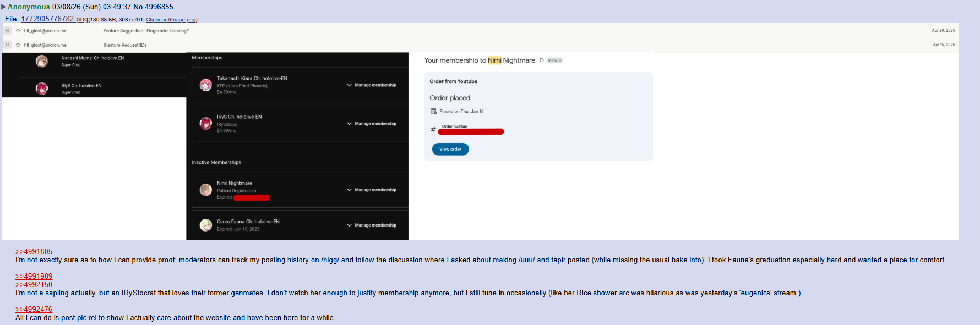Image resolution: width=980 pixels, height=325 pixels.
Task: Follow the quote link >>4991989
Action: 34,277
